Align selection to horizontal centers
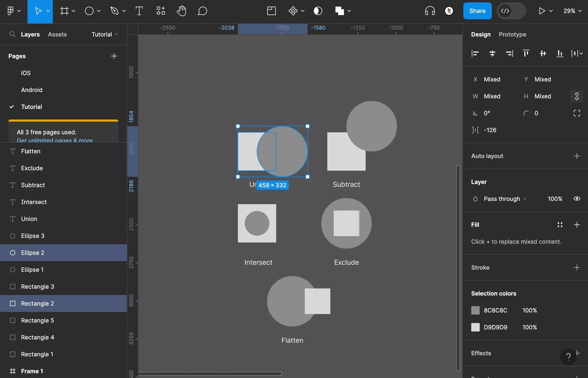 [x=492, y=53]
